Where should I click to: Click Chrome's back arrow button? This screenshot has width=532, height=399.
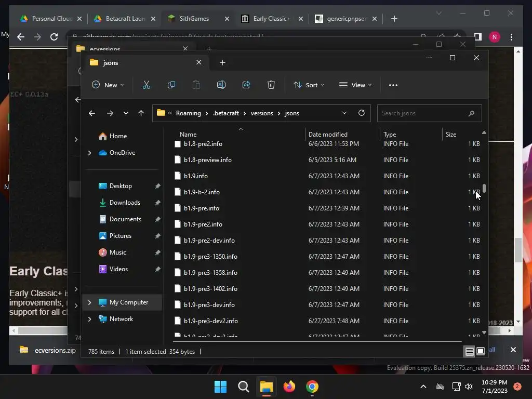click(21, 37)
